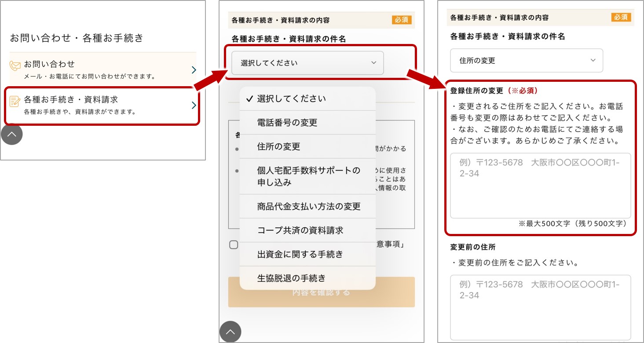Click the checkmark beside 選択してください in the menu

pyautogui.click(x=249, y=98)
